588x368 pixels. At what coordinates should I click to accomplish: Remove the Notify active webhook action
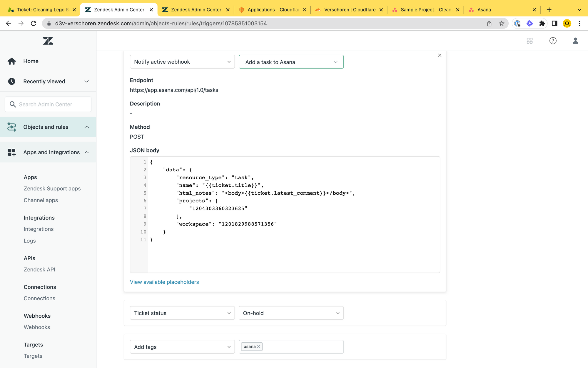(440, 55)
